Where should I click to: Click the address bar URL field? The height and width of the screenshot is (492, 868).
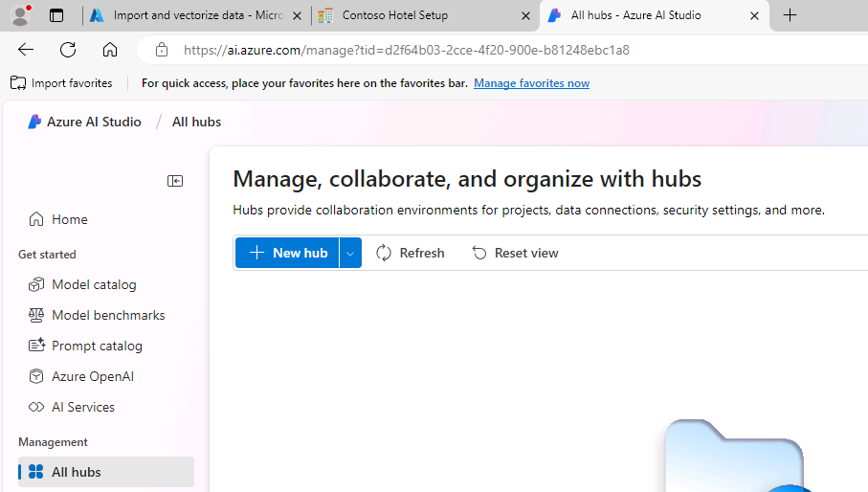[499, 50]
